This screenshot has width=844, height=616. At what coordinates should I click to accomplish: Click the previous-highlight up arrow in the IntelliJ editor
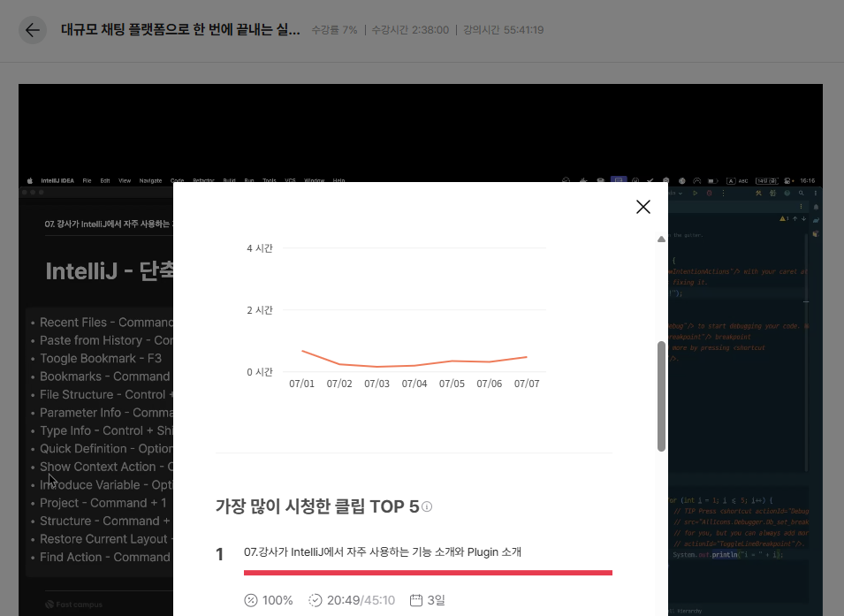click(x=795, y=218)
